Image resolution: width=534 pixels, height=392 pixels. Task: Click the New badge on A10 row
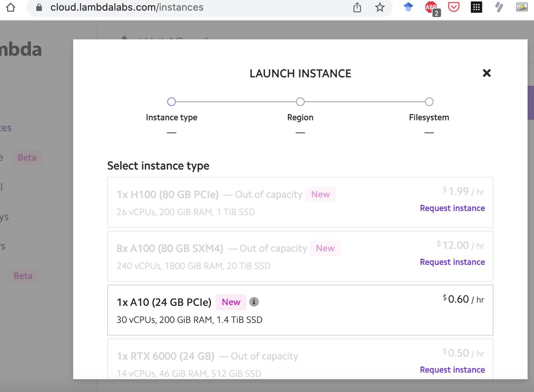231,302
